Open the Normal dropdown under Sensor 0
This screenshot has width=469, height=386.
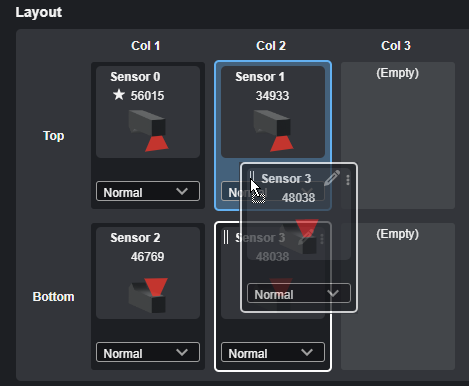[148, 191]
